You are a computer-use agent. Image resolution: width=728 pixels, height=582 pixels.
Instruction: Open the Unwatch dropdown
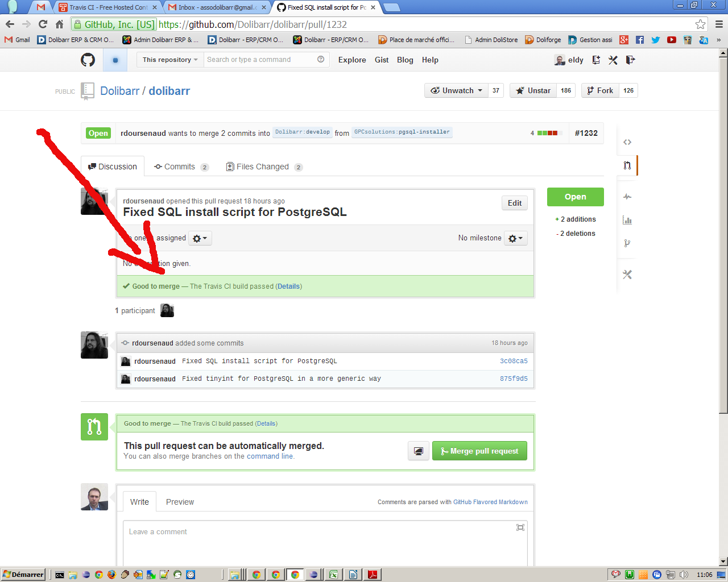(x=456, y=90)
